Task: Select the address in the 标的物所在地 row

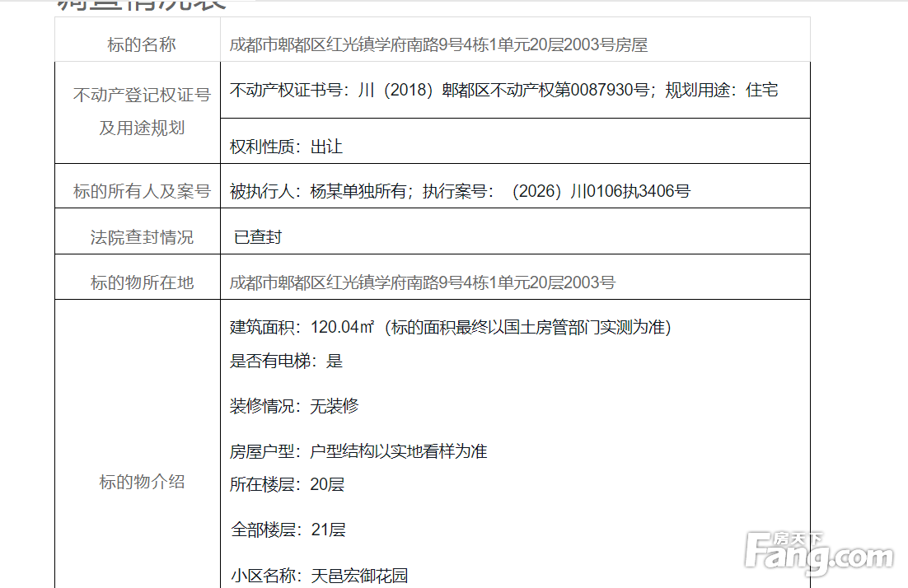Action: (x=422, y=282)
